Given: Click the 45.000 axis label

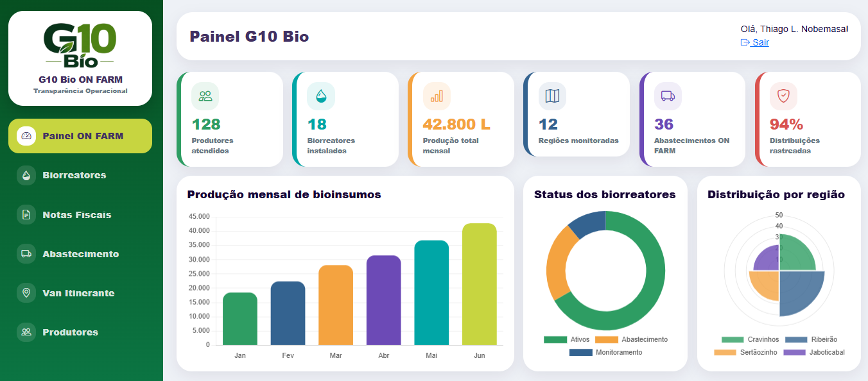Looking at the screenshot, I should point(199,217).
